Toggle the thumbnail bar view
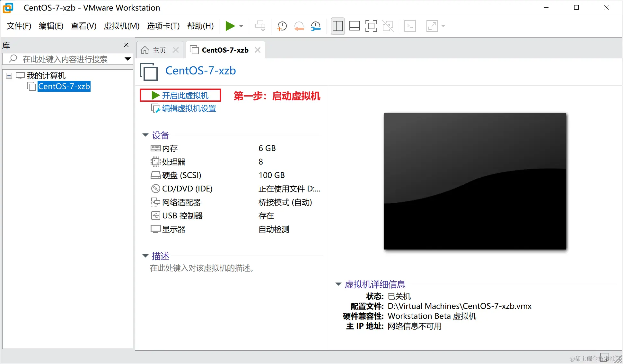 (354, 26)
